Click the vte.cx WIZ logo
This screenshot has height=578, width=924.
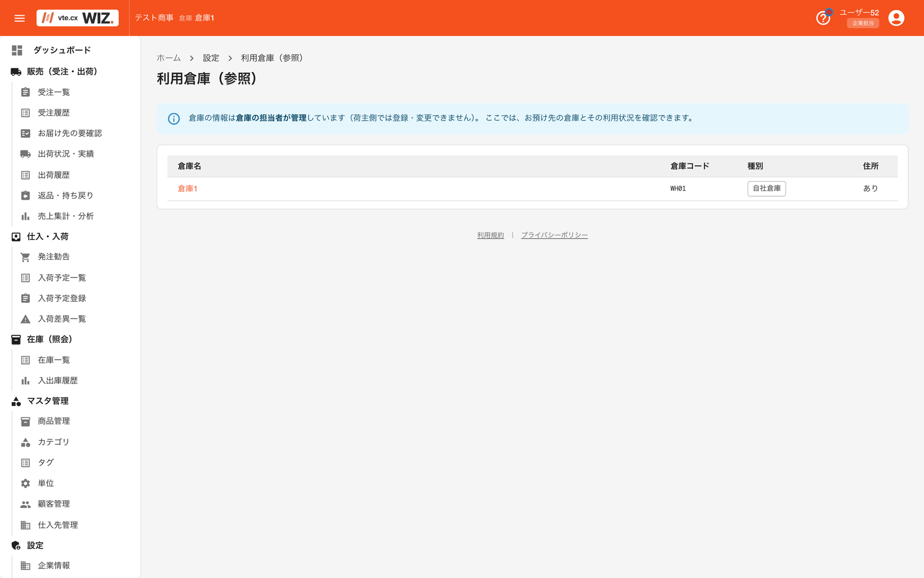tap(78, 18)
